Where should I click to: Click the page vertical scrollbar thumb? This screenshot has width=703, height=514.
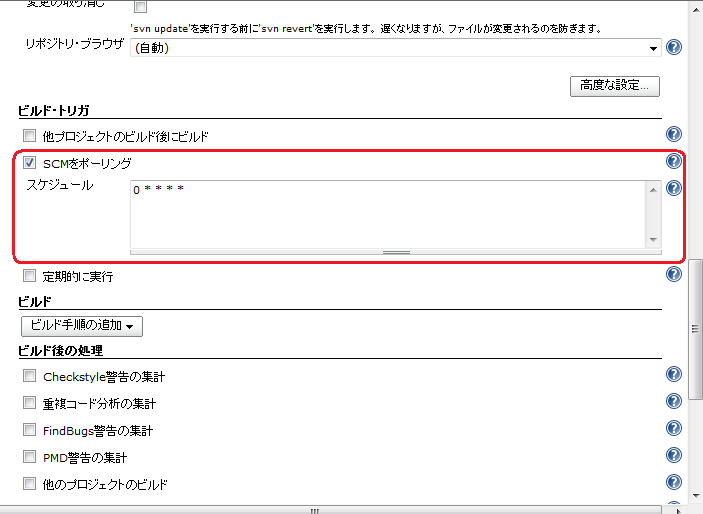coord(695,329)
